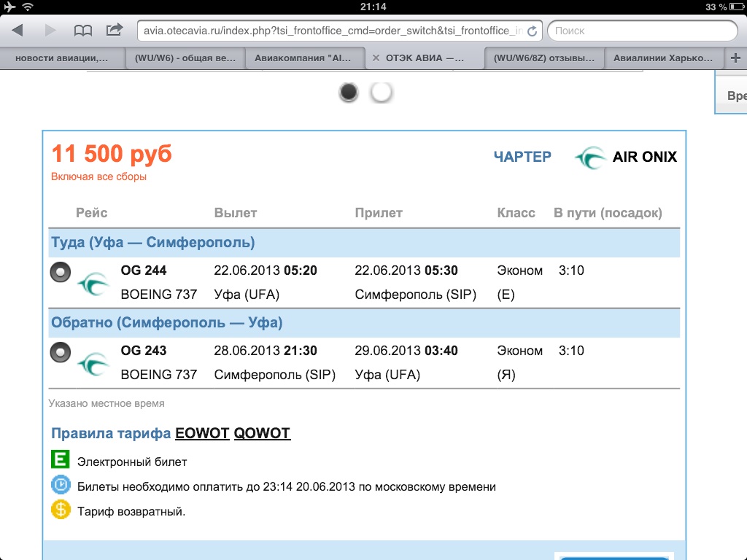Switch to the Авиалинии Харько tab
The height and width of the screenshot is (560, 747).
point(662,58)
